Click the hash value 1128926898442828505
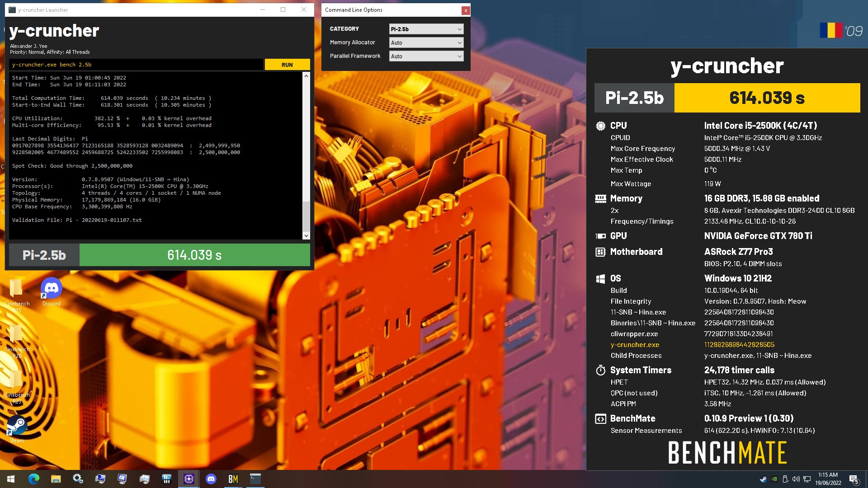The height and width of the screenshot is (488, 868). click(739, 344)
